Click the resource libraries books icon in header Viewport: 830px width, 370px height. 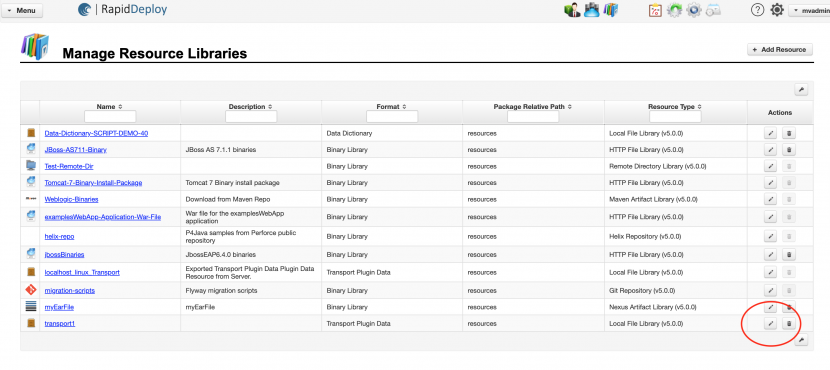tap(611, 10)
